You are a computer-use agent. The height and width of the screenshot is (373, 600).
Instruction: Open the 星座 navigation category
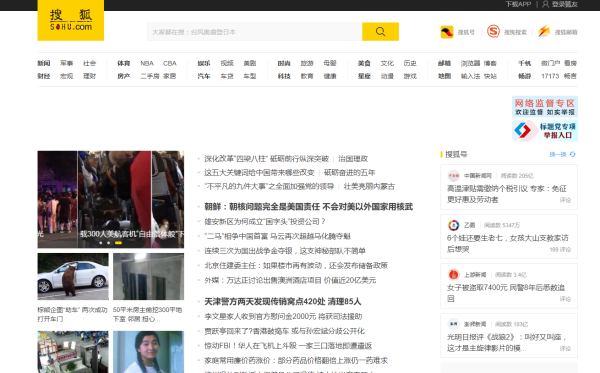point(364,76)
